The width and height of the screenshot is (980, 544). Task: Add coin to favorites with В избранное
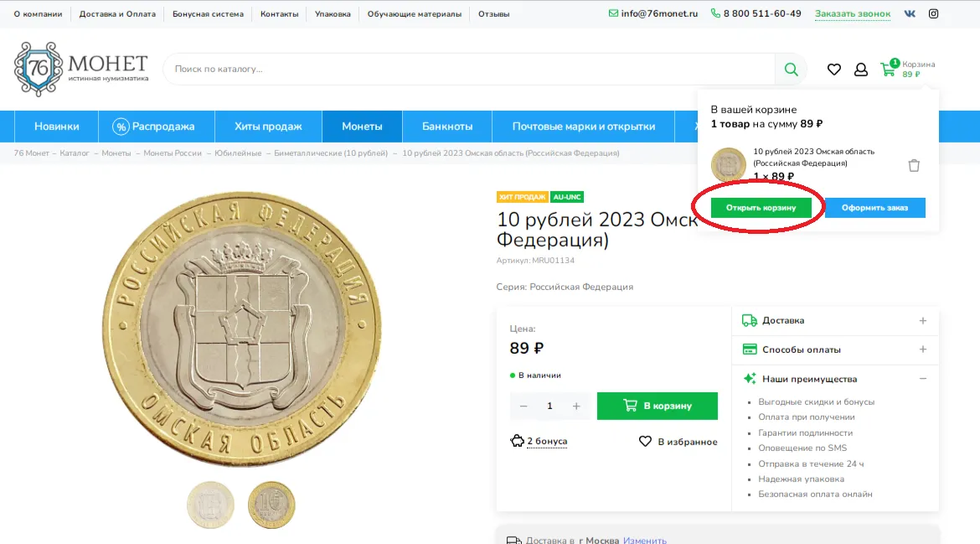(678, 442)
